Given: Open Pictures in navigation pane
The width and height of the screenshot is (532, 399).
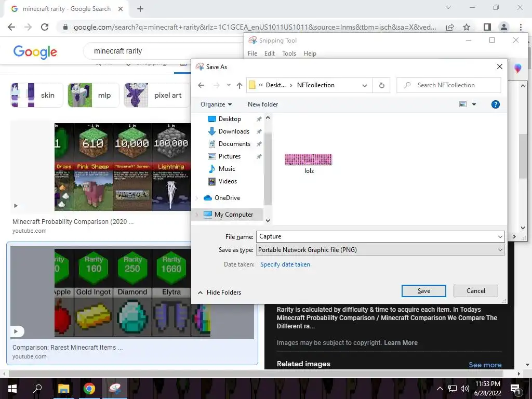Looking at the screenshot, I should 229,156.
